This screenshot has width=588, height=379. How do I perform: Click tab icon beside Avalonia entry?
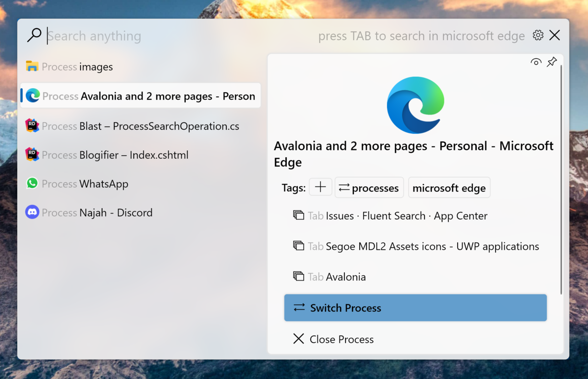click(298, 276)
